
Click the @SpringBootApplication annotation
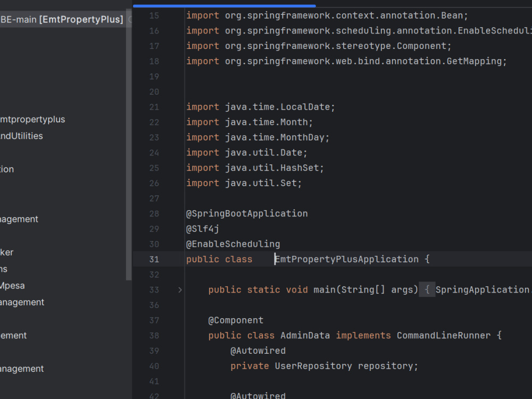pos(247,214)
